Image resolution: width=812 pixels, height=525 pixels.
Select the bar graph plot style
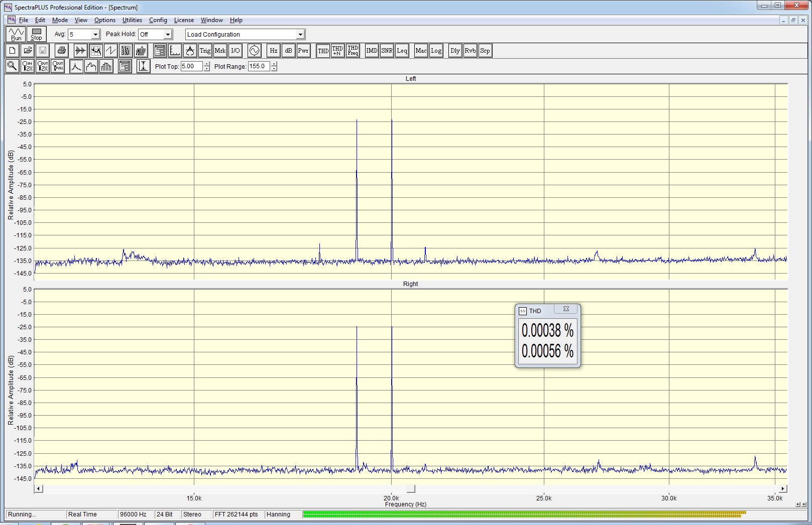click(x=106, y=66)
